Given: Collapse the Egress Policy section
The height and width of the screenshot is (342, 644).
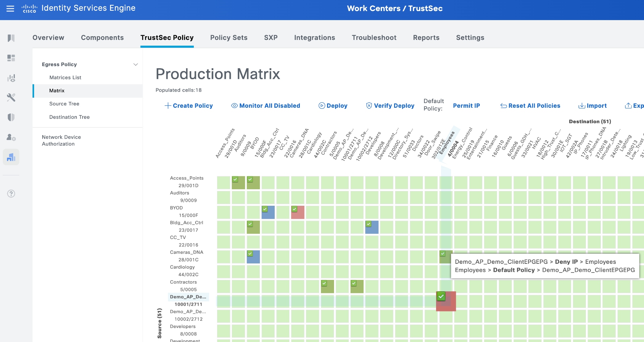Looking at the screenshot, I should pyautogui.click(x=136, y=64).
